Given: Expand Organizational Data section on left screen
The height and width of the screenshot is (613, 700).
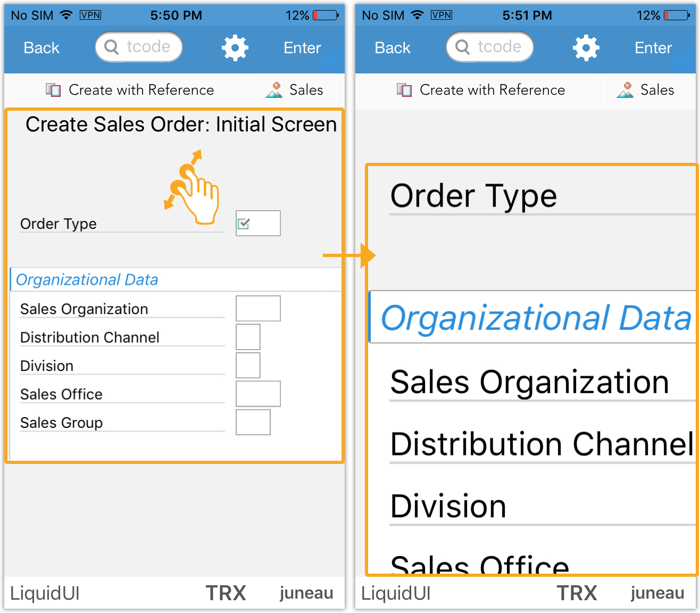Looking at the screenshot, I should pos(87,280).
